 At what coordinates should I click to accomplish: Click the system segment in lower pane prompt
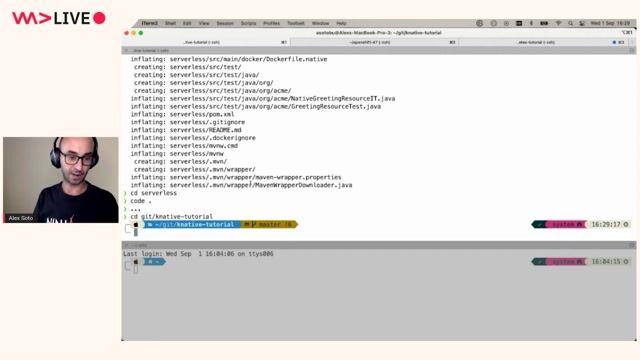567,262
